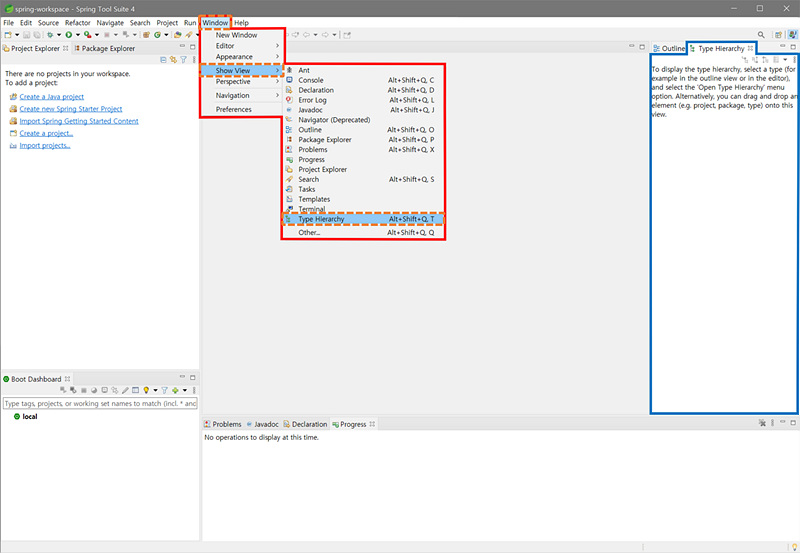This screenshot has height=553, width=800.
Task: Click Boot Dashboard open in browser globe icon
Action: coord(94,390)
